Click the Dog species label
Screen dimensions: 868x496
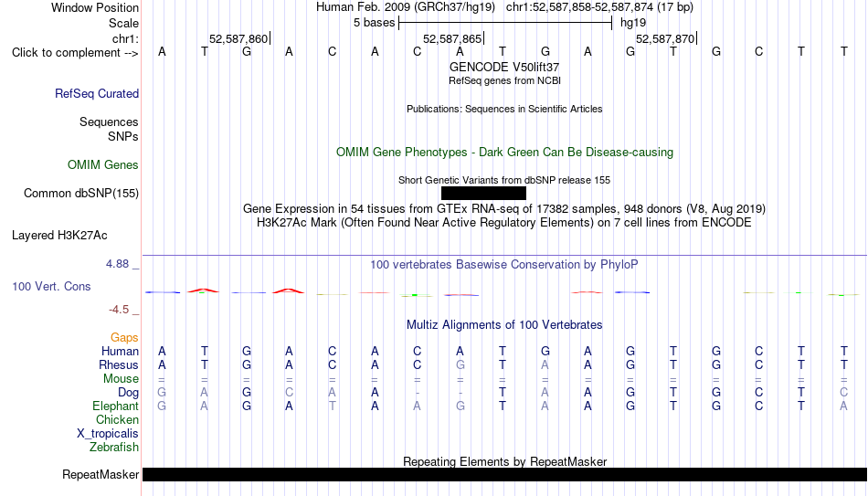(x=128, y=393)
